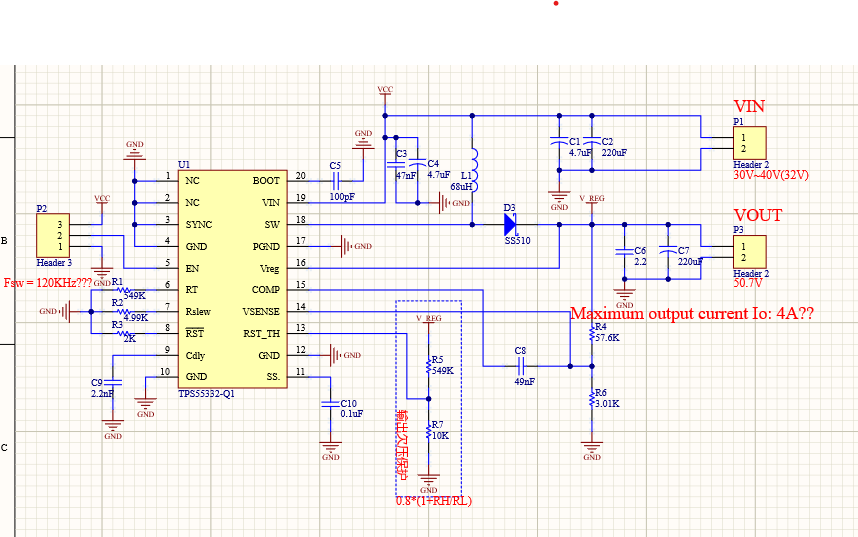Image resolution: width=858 pixels, height=537 pixels.
Task: Select the V_REG port above R5
Action: pyautogui.click(x=428, y=321)
